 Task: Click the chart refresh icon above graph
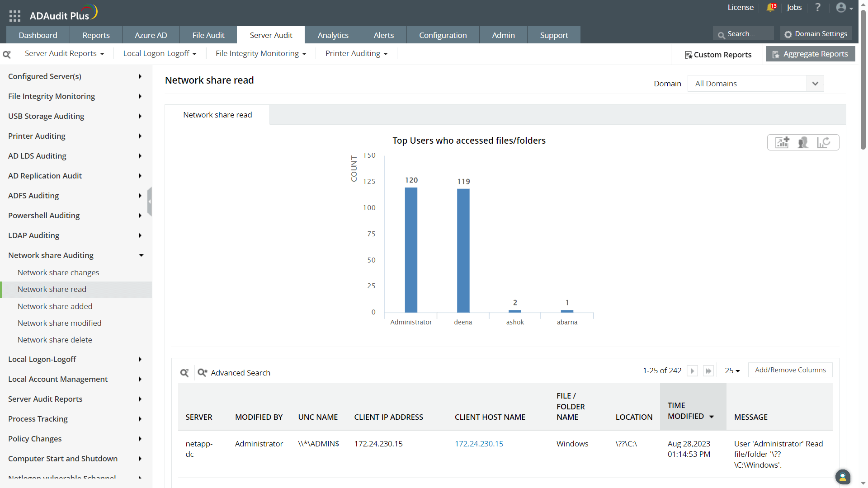tap(823, 142)
